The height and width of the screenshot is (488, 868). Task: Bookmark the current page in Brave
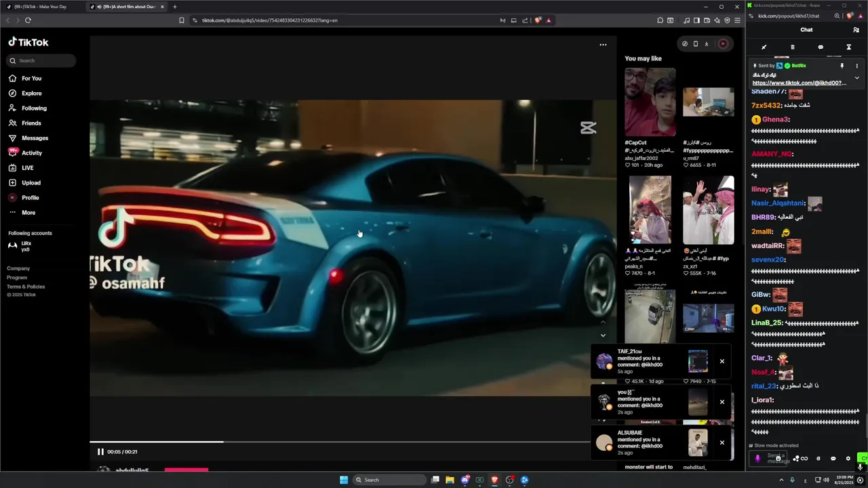182,20
